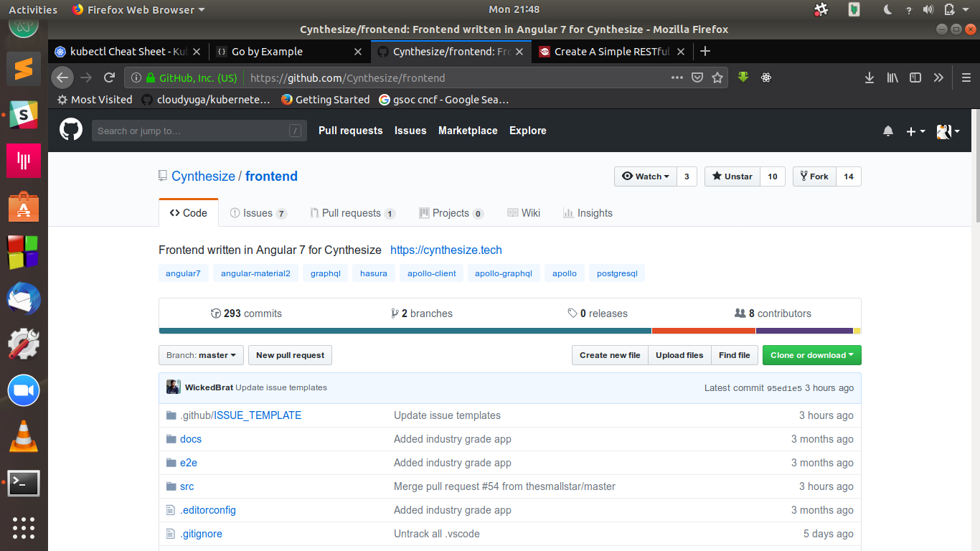Open the terminal from the dock

point(24,484)
